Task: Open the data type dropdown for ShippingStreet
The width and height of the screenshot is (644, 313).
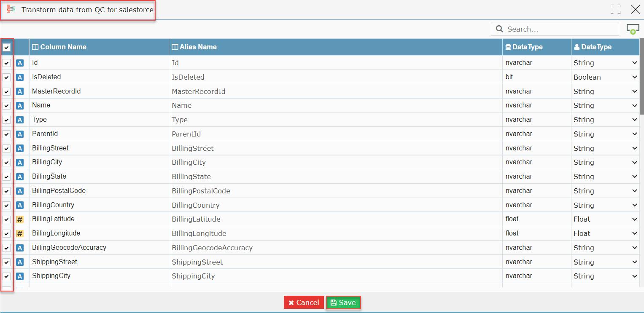Action: pos(605,262)
